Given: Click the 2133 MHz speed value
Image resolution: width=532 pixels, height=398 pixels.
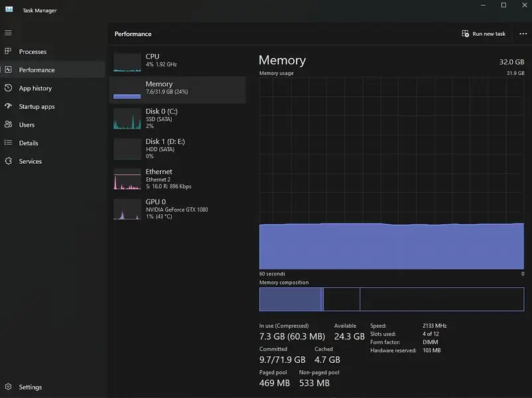Looking at the screenshot, I should pyautogui.click(x=434, y=326).
